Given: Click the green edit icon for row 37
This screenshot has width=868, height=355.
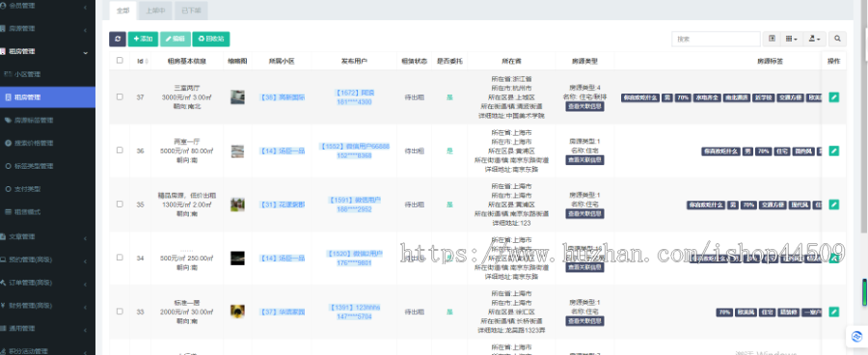Looking at the screenshot, I should click(833, 96).
